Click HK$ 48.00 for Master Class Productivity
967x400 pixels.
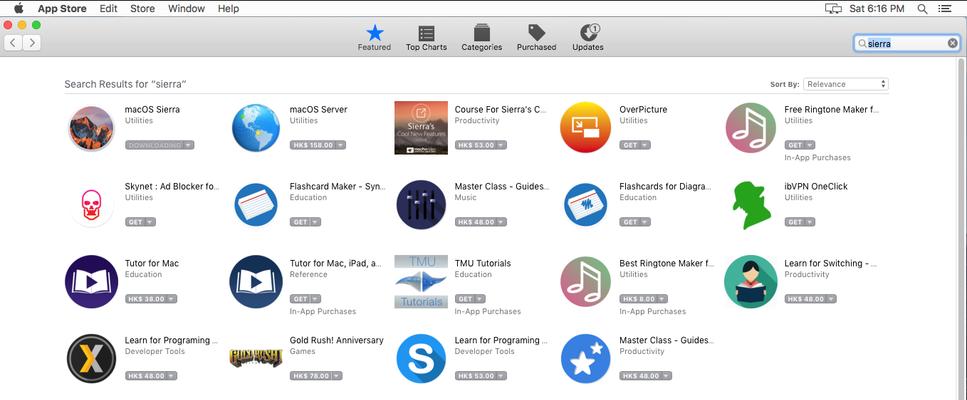[x=646, y=376]
